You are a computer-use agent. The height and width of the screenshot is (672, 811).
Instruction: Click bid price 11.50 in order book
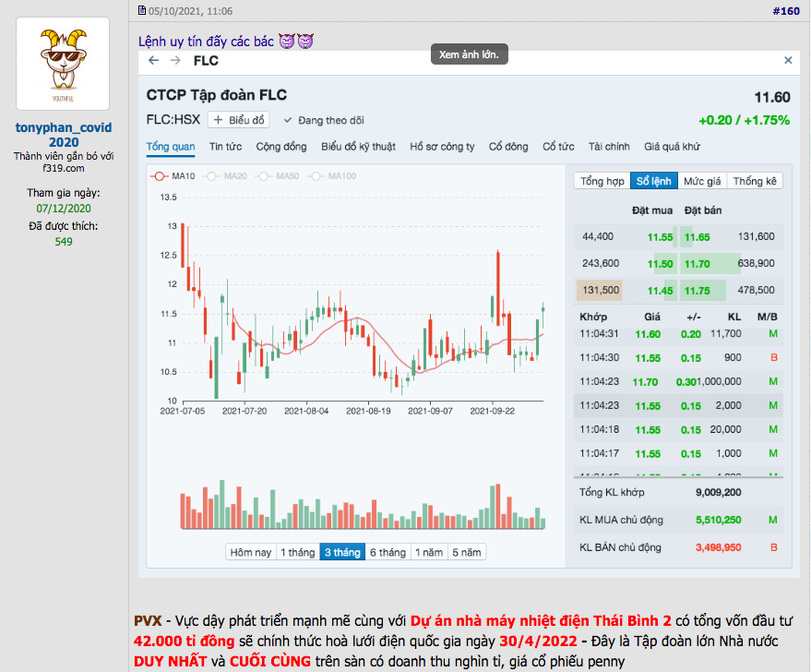660,264
